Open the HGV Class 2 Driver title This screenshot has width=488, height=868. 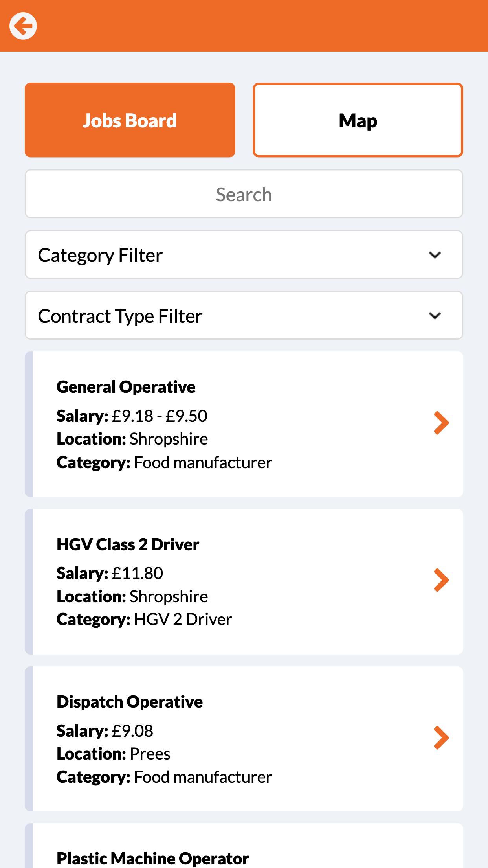[128, 544]
